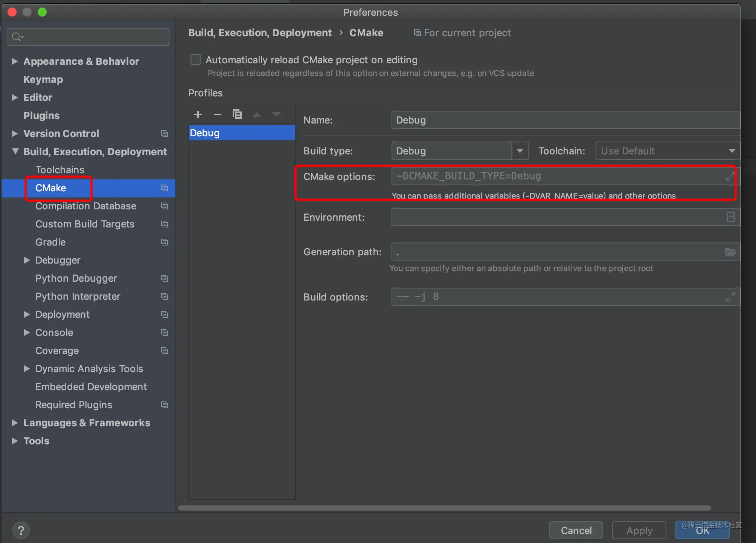Focus the profile Name field
Viewport: 756px width, 543px height.
pyautogui.click(x=565, y=120)
